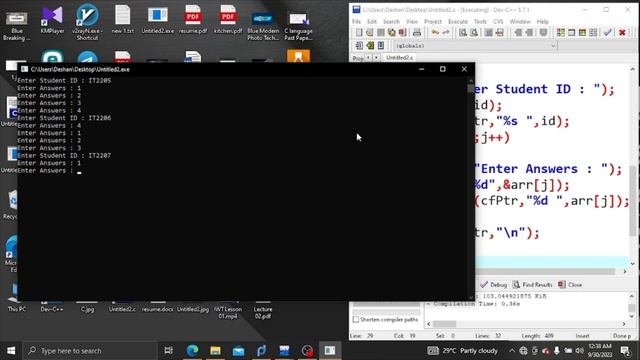Select Untitled2.exe desktop icon
Viewport: 640px width, 360px height.
coord(158,20)
